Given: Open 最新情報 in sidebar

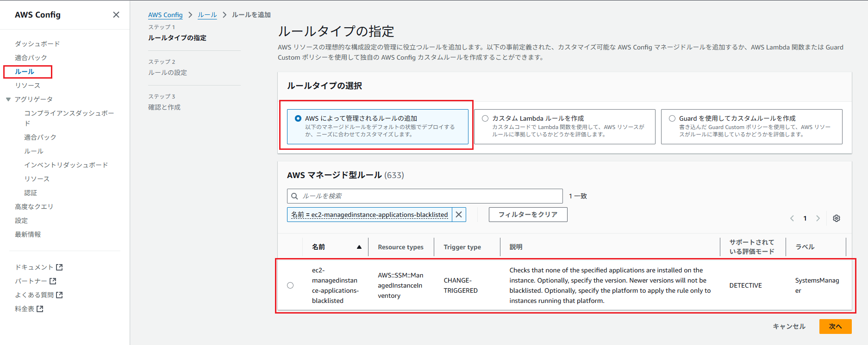Looking at the screenshot, I should tap(28, 234).
